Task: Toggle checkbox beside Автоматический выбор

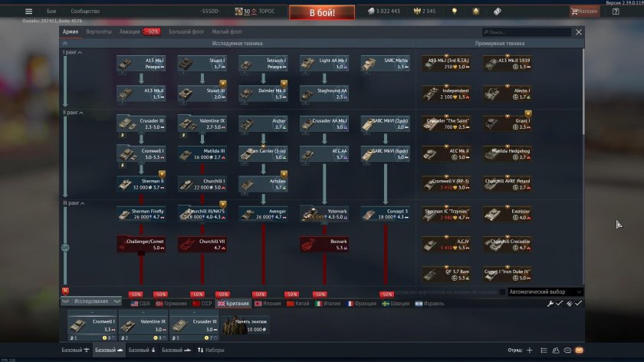Action: (502, 292)
